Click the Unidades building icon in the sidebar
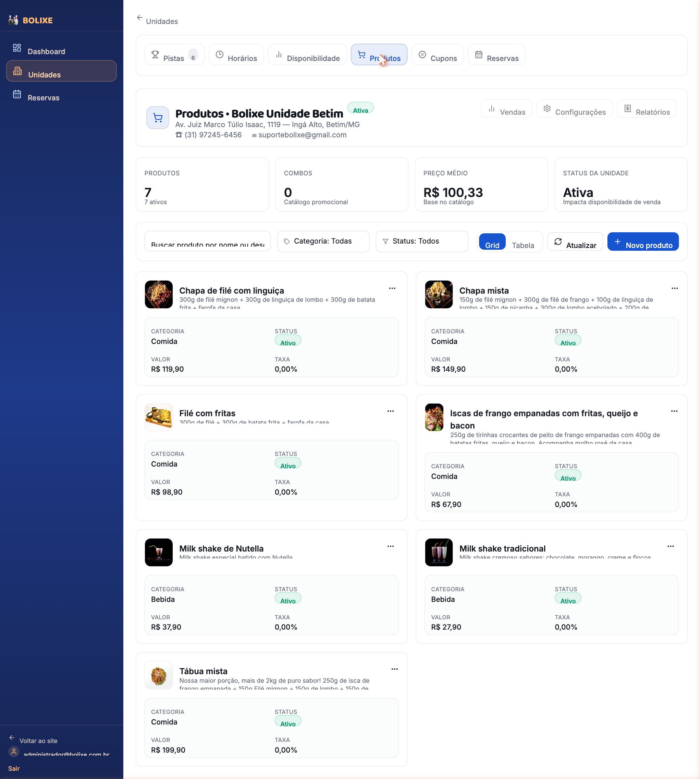The height and width of the screenshot is (779, 700). [17, 71]
